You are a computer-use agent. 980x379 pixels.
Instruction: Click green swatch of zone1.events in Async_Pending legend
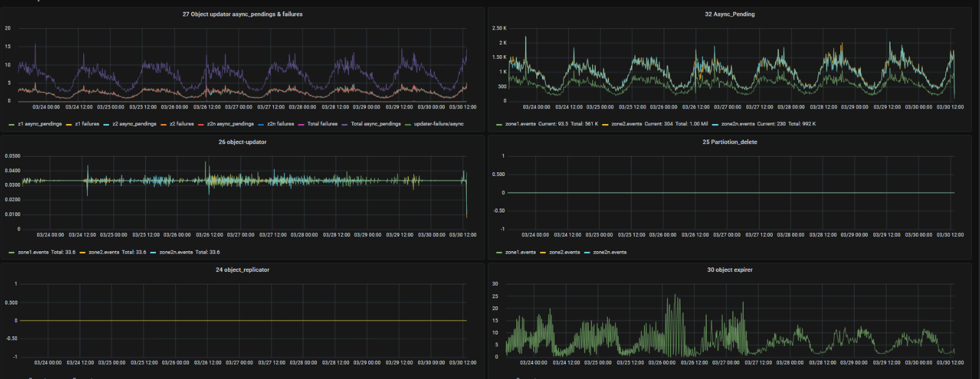pyautogui.click(x=499, y=124)
